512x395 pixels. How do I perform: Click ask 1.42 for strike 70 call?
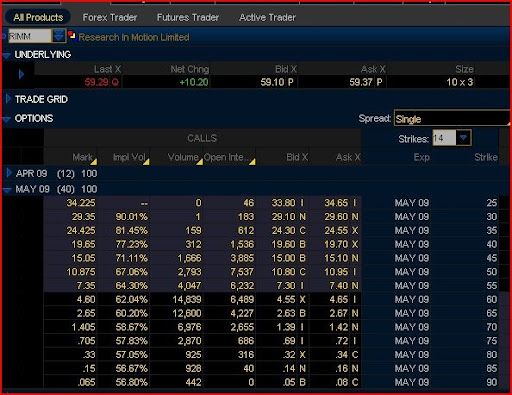tap(339, 327)
